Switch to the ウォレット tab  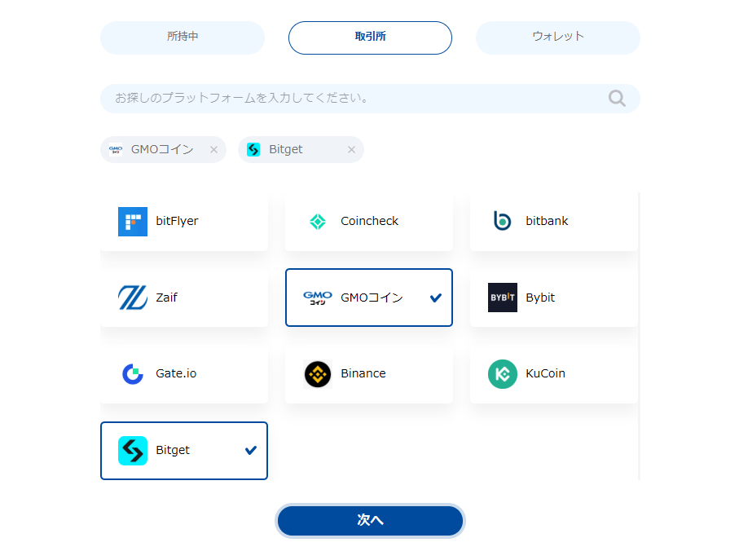[x=558, y=37]
